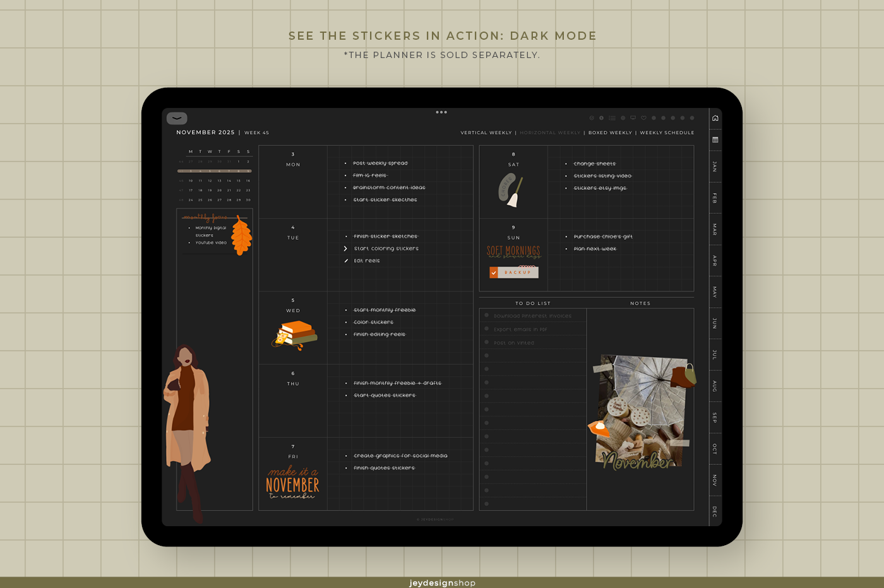
Task: Open the Weekly Schedule link
Action: (667, 133)
